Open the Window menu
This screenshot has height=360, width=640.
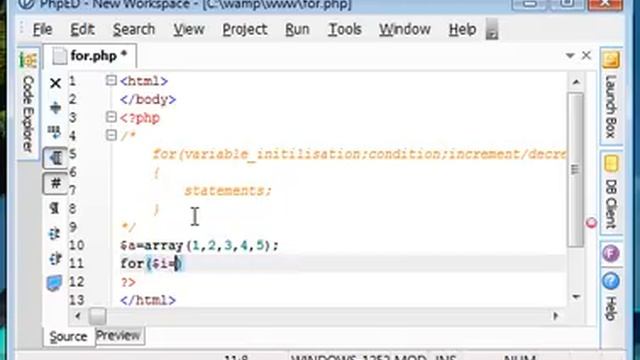404,29
